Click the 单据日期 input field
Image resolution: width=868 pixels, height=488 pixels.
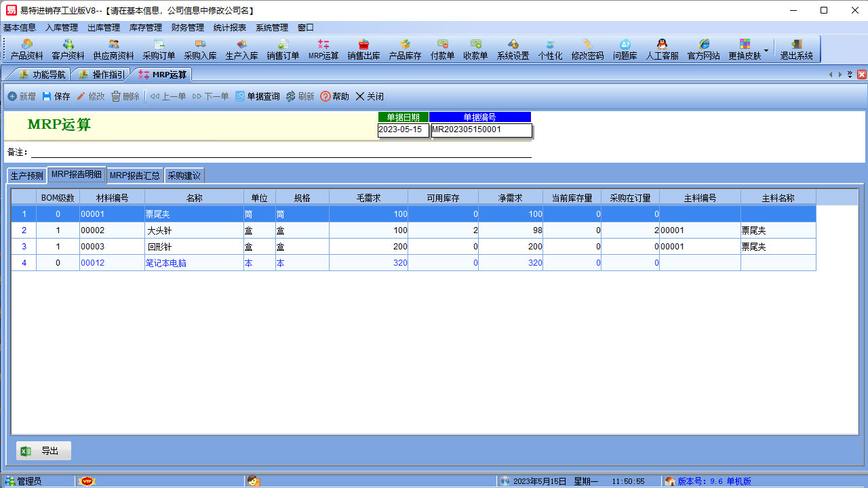(403, 129)
